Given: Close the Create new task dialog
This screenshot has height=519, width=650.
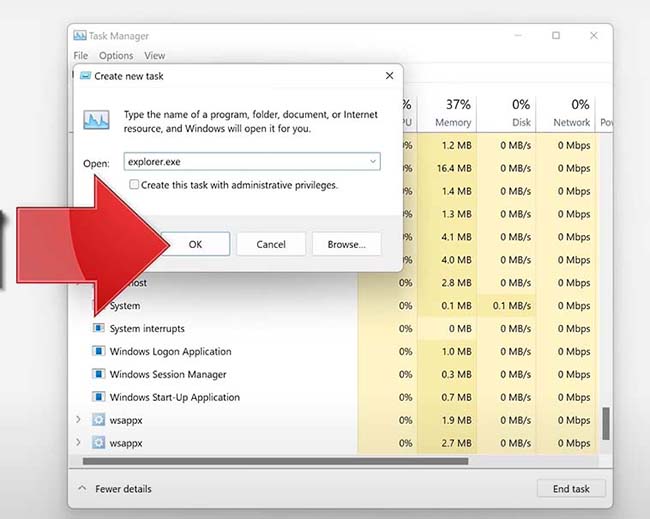Looking at the screenshot, I should point(389,76).
